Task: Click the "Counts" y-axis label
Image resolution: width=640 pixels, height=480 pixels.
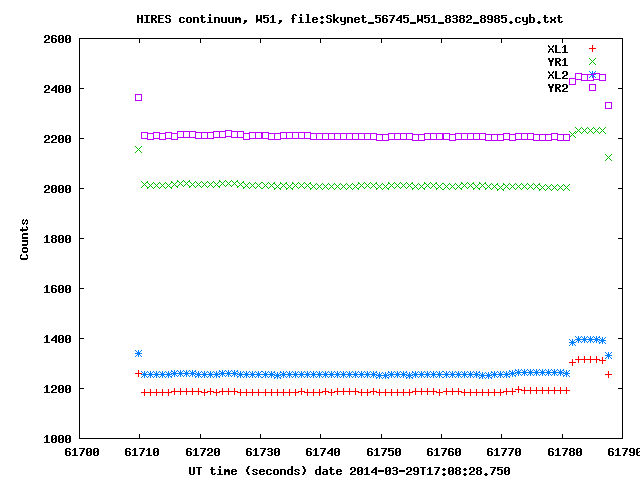Action: click(24, 239)
